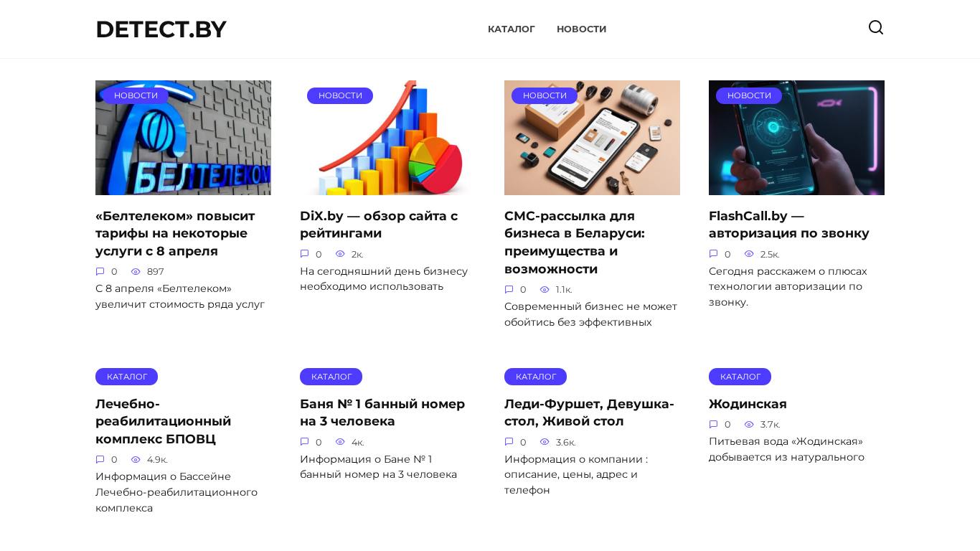Click views eye icon under СМС-рассылка article
980x551 pixels.
(x=545, y=290)
